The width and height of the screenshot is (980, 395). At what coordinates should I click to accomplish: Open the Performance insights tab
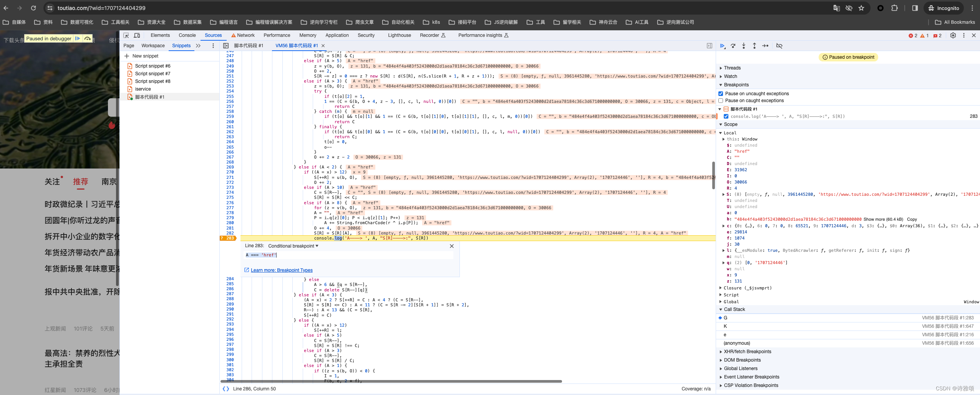[483, 35]
